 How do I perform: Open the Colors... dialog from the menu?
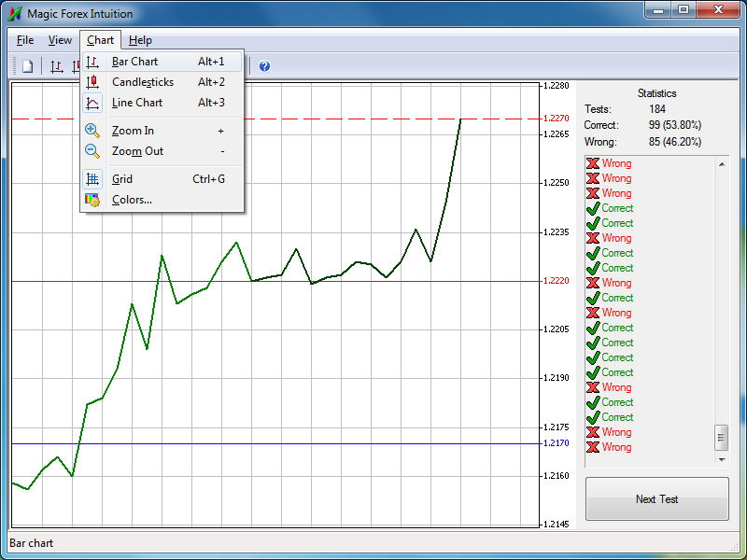pyautogui.click(x=162, y=200)
